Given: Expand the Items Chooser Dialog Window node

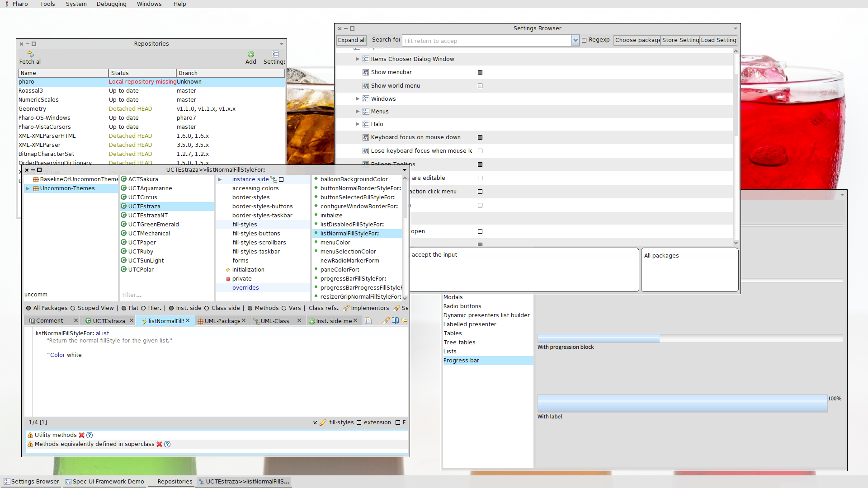Looking at the screenshot, I should point(358,59).
